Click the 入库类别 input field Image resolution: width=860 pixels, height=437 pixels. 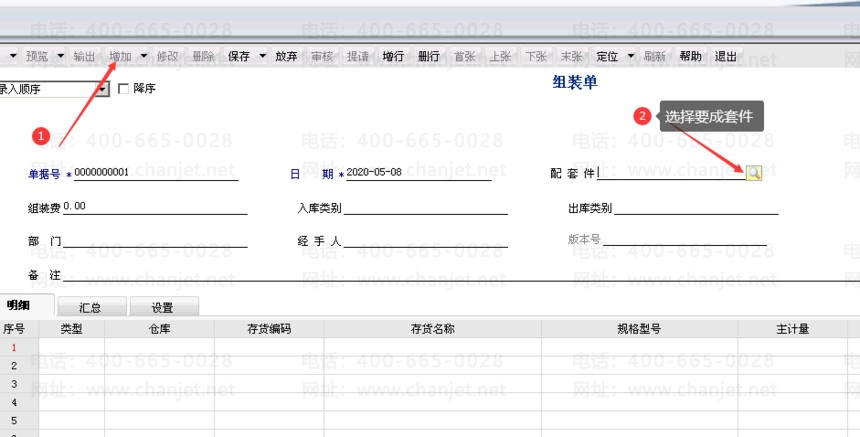pos(426,207)
